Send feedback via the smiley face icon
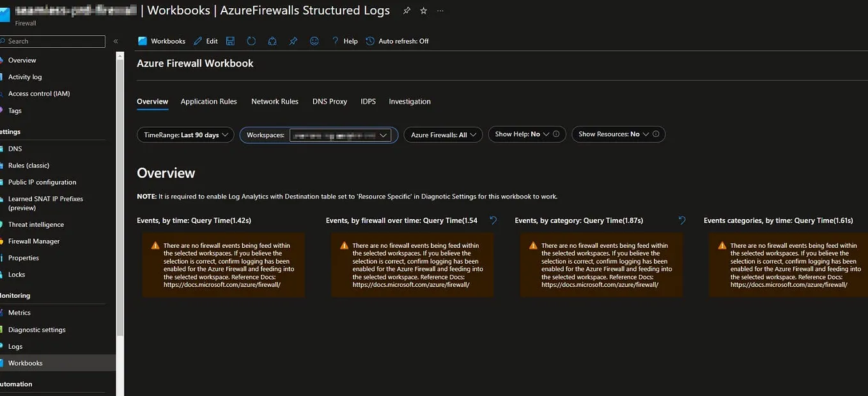The height and width of the screenshot is (396, 868). pyautogui.click(x=314, y=40)
